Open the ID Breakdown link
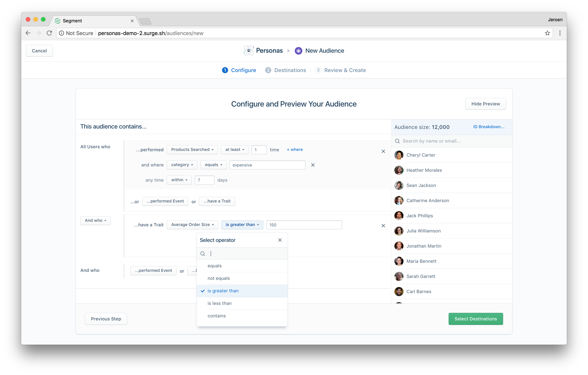 (x=489, y=127)
